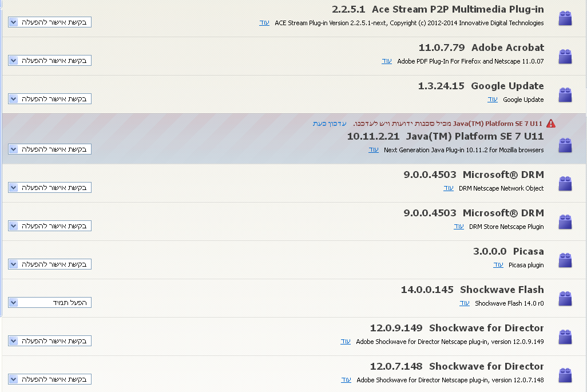This screenshot has height=392, width=587.
Task: Select 'Shockwave for Director' 12.0.9.149 title
Action: (486, 328)
